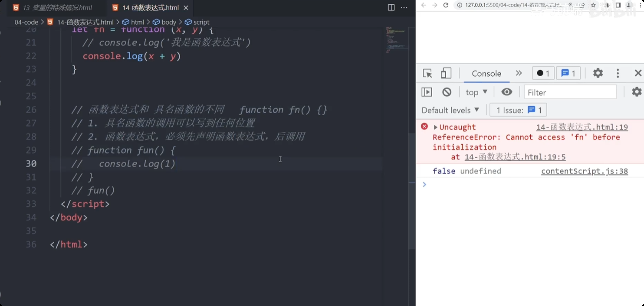Close the DevTools panel
Image resolution: width=644 pixels, height=306 pixels.
638,73
